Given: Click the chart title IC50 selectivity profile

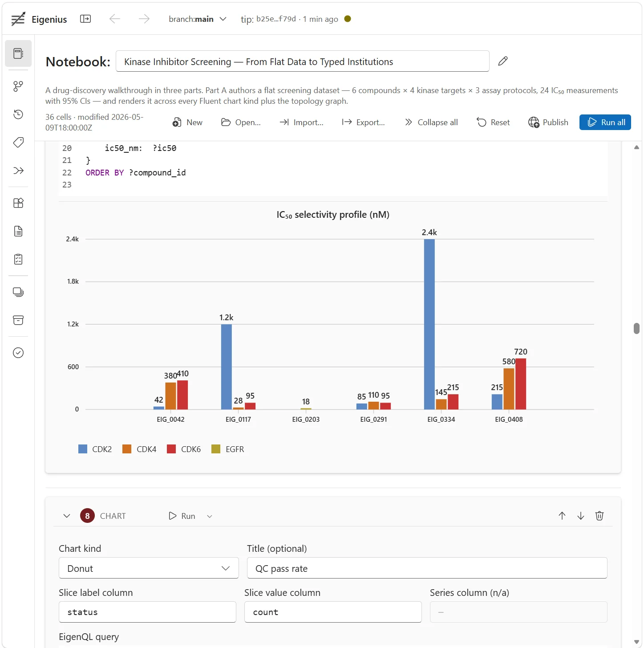Looking at the screenshot, I should (333, 215).
